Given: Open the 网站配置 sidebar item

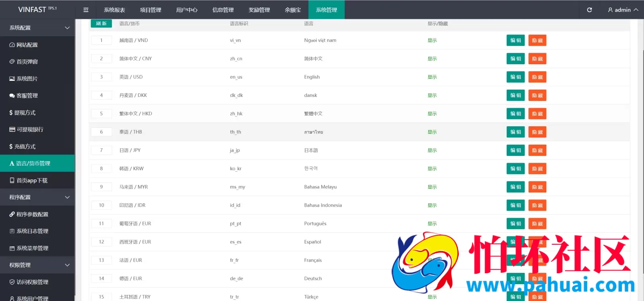Looking at the screenshot, I should 37,45.
